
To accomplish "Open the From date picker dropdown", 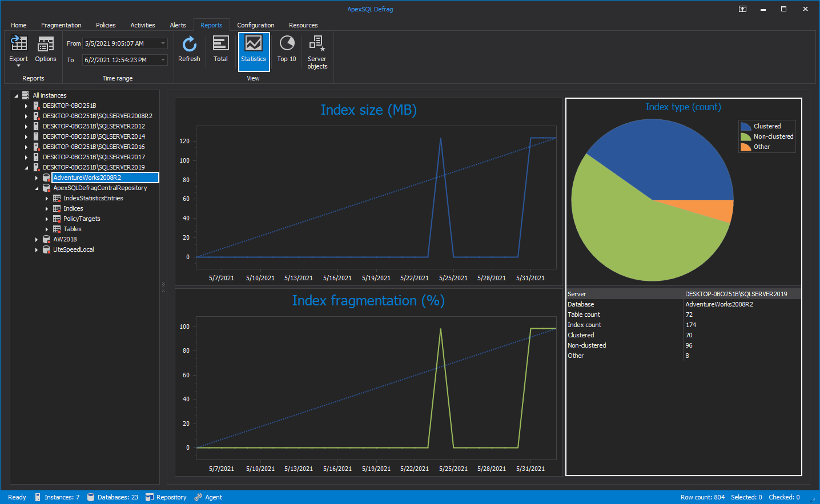I will (162, 43).
